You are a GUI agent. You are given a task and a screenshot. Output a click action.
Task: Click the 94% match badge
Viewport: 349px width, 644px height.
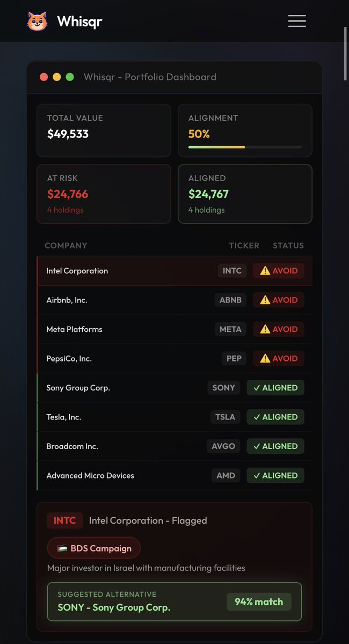coord(259,602)
